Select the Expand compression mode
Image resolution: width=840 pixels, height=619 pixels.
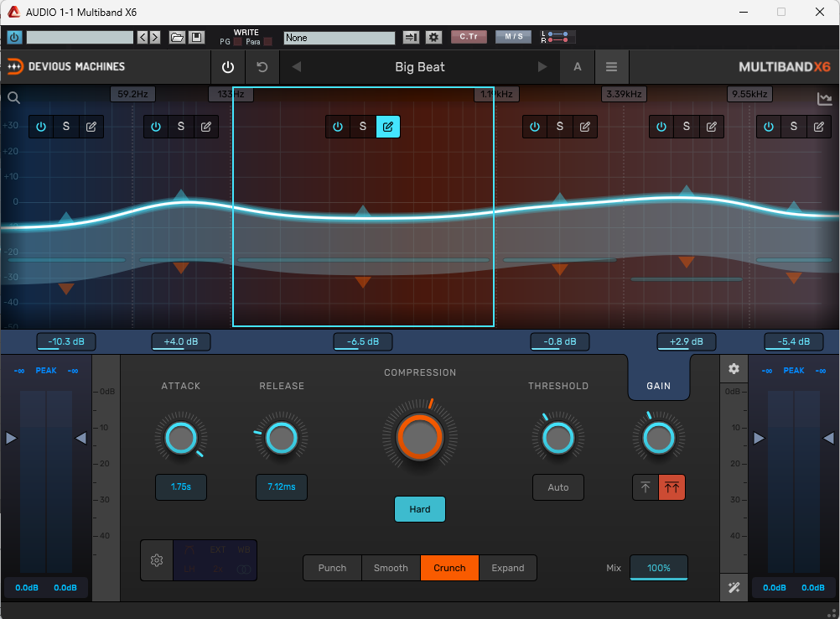508,568
